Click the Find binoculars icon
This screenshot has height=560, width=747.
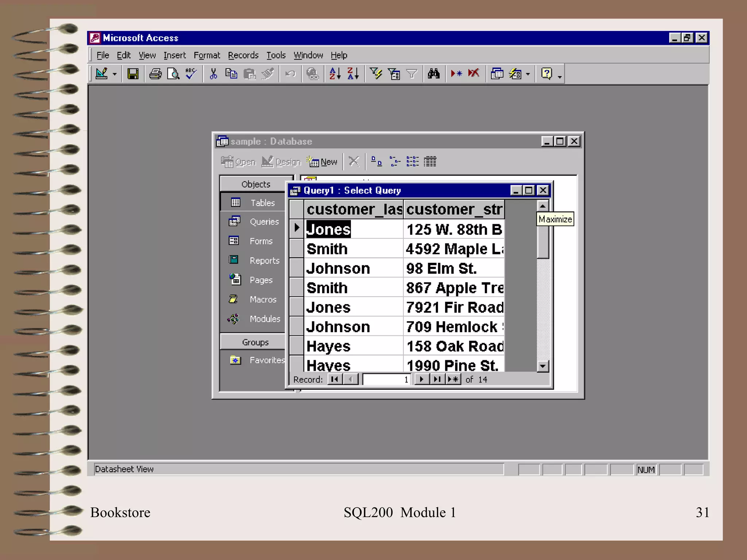[x=434, y=74]
